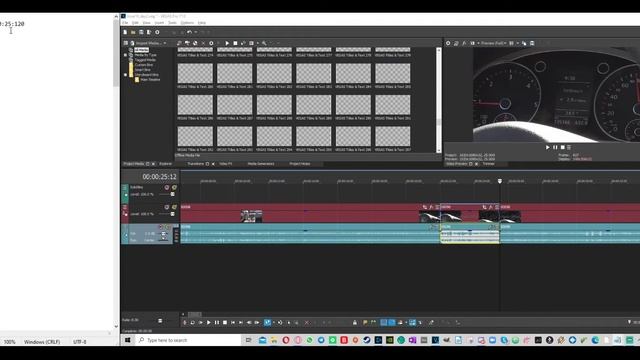640x360 pixels.
Task: Open the Options menu
Action: click(187, 23)
